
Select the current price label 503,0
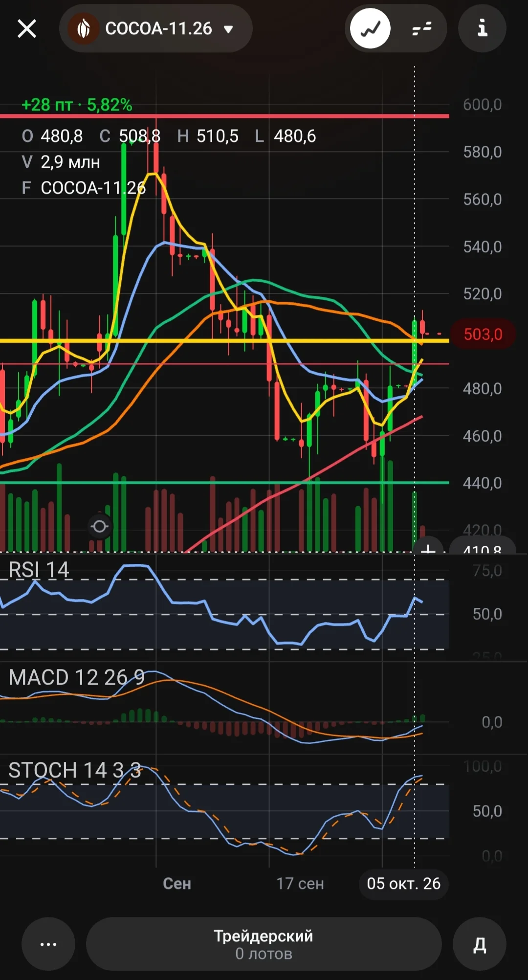point(483,334)
